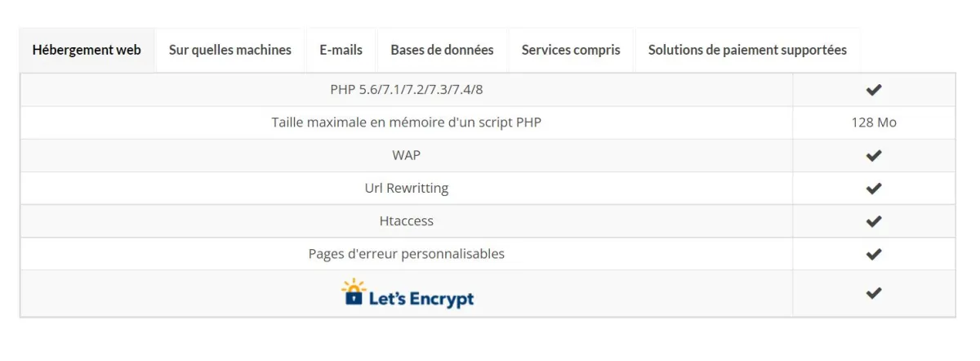Switch to Sur quelles machines tab

229,50
